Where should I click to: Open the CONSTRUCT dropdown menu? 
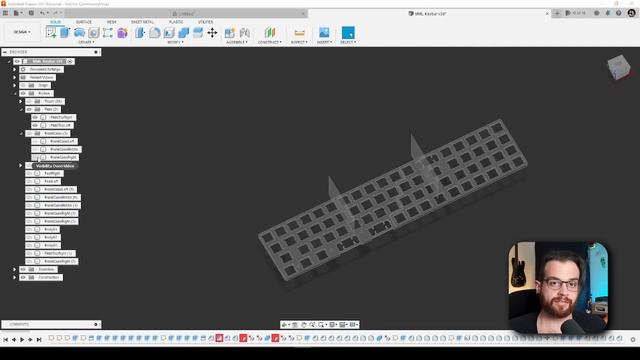270,42
